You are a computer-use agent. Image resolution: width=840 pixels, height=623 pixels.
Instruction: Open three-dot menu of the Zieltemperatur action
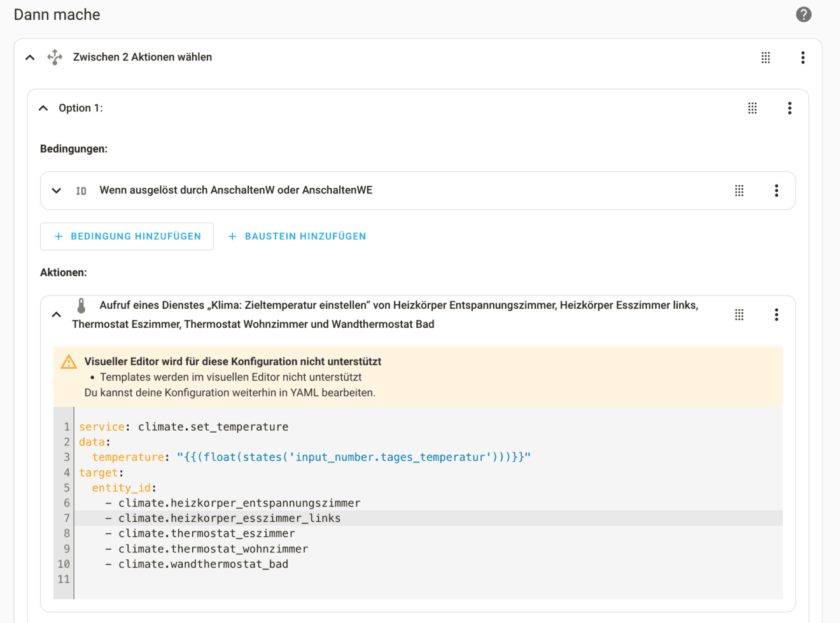(776, 315)
